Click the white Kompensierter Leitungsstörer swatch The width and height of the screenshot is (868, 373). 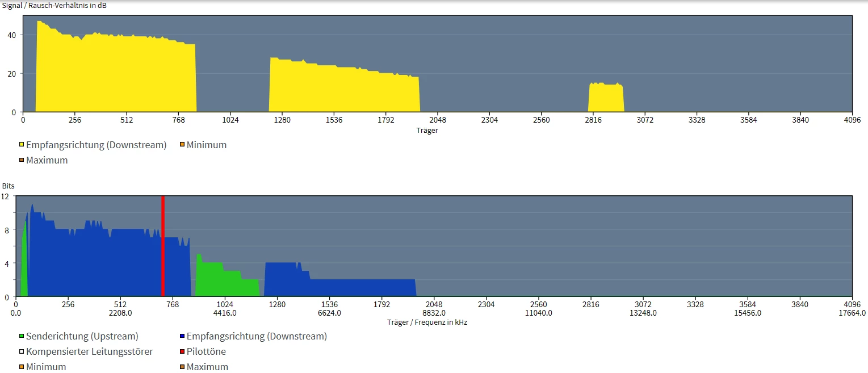(22, 351)
